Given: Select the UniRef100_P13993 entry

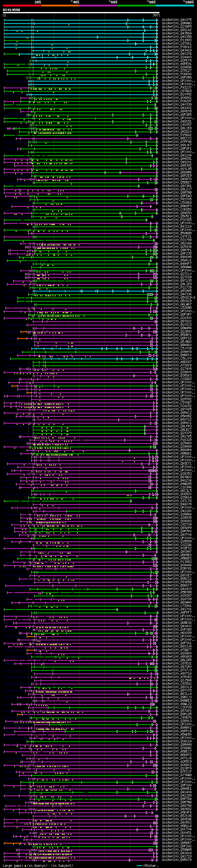Looking at the screenshot, I should (x=177, y=40).
